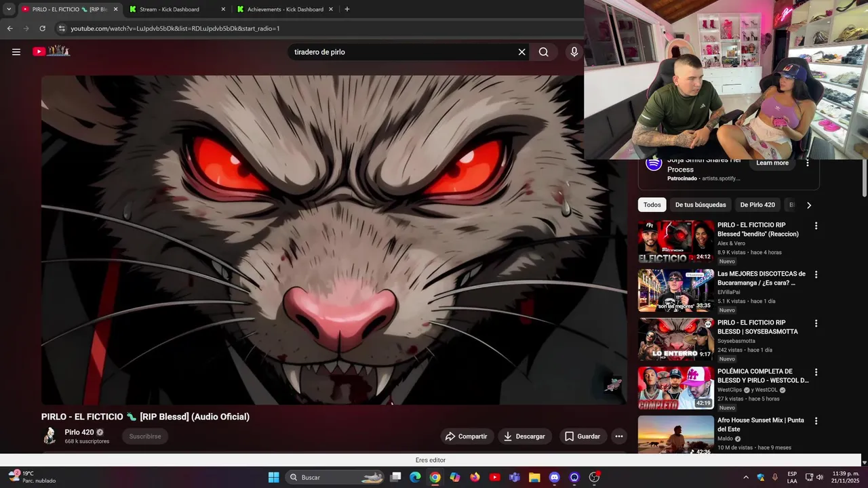Open options menu for Afro House Sunset Mix

click(x=816, y=421)
